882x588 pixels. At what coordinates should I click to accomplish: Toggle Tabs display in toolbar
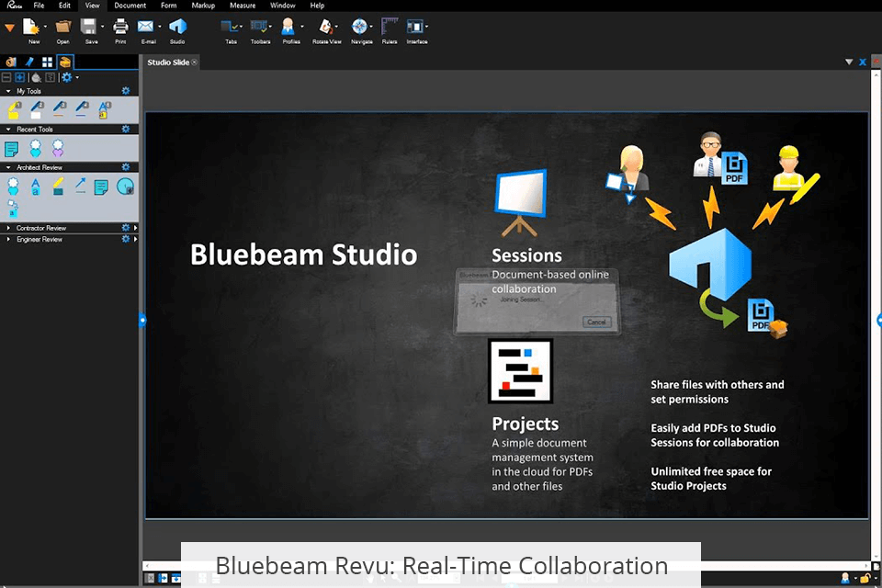[x=229, y=27]
